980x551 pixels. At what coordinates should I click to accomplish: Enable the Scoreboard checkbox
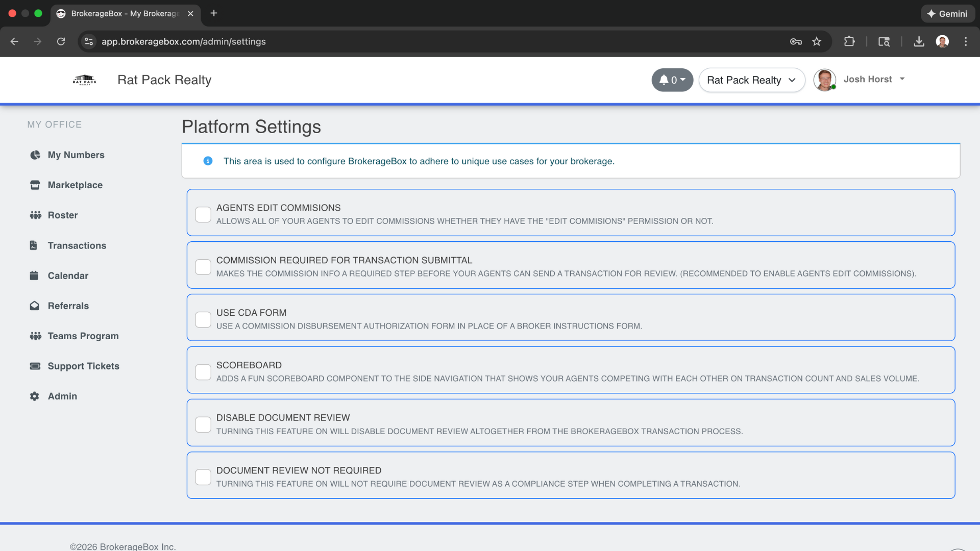(x=203, y=372)
